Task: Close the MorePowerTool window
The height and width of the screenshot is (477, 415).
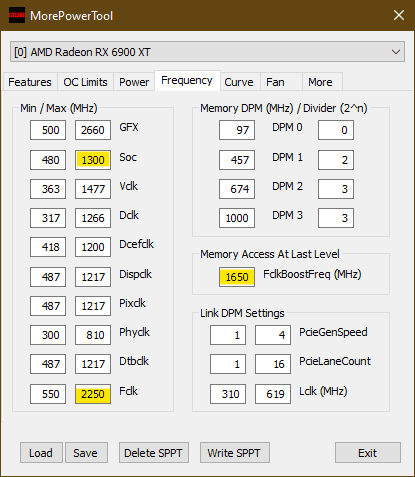Action: tap(399, 15)
